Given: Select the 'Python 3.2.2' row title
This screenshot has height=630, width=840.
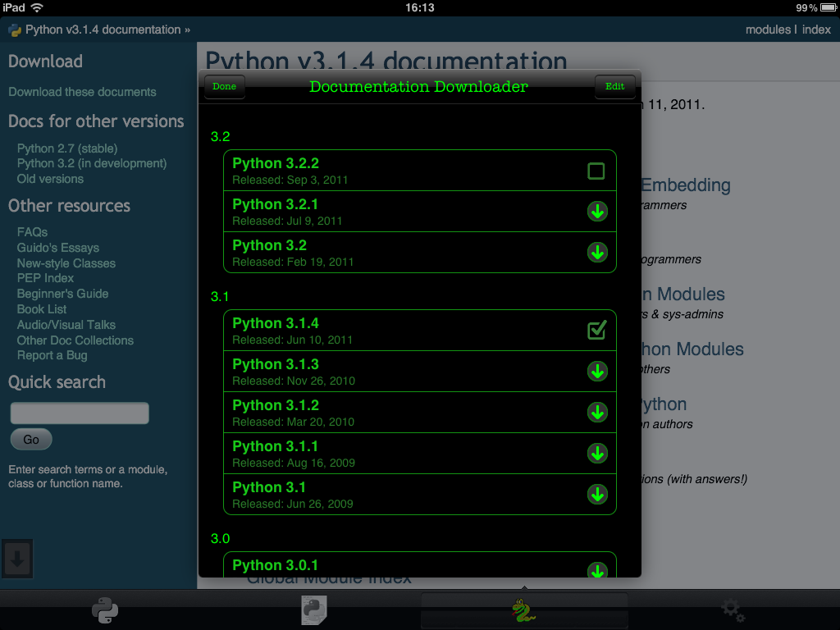Looking at the screenshot, I should (276, 163).
